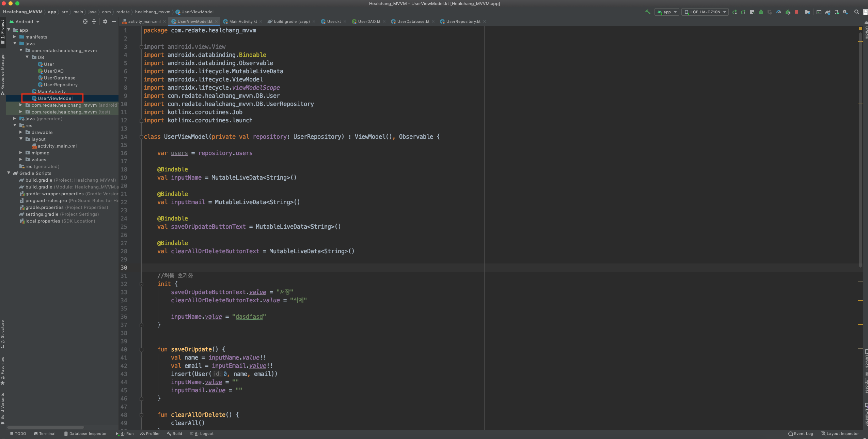Toggle code folding for the init block

click(x=141, y=284)
